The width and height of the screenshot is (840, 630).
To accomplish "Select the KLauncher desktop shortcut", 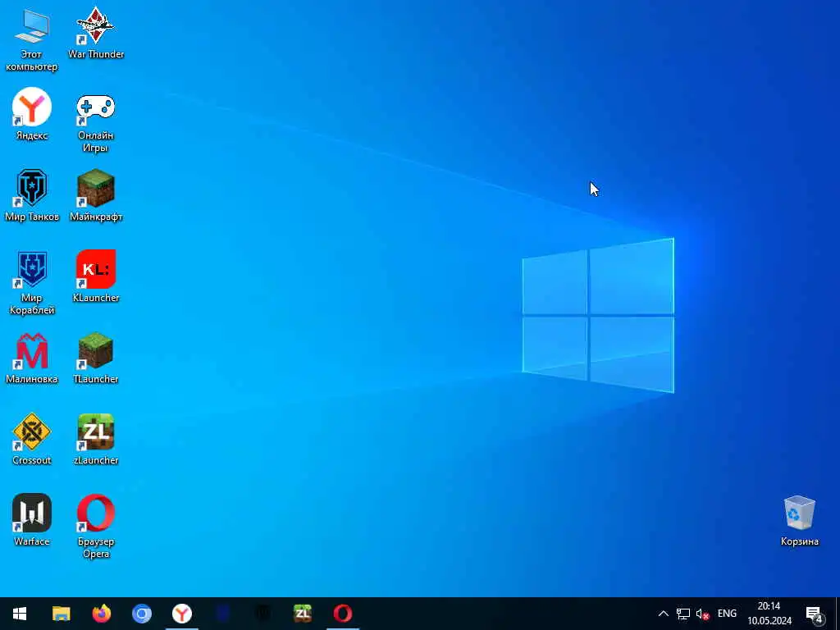I will point(96,276).
